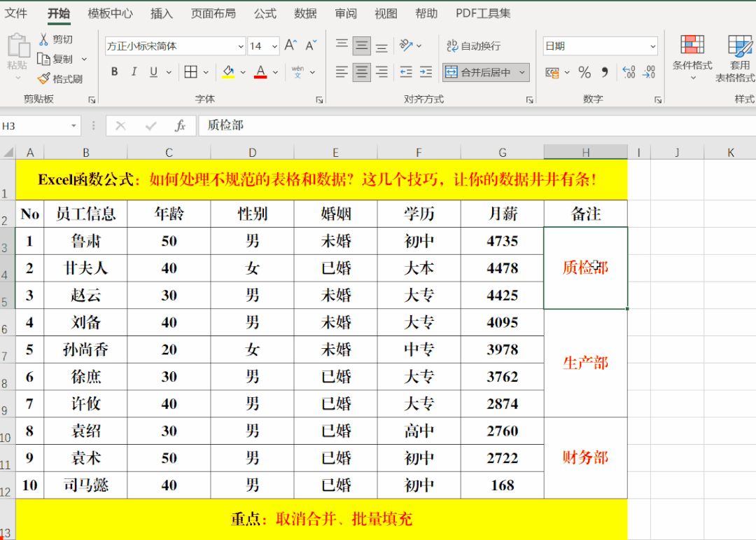
Task: Toggle Bottom Align
Action: point(381,46)
